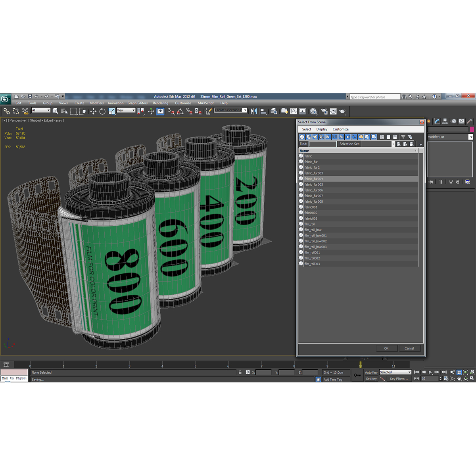
Task: Activate the Select Object tool
Action: pos(55,111)
